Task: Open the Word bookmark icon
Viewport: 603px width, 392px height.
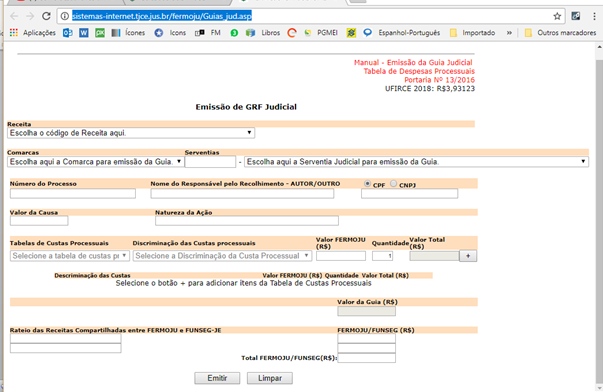Action: 84,33
